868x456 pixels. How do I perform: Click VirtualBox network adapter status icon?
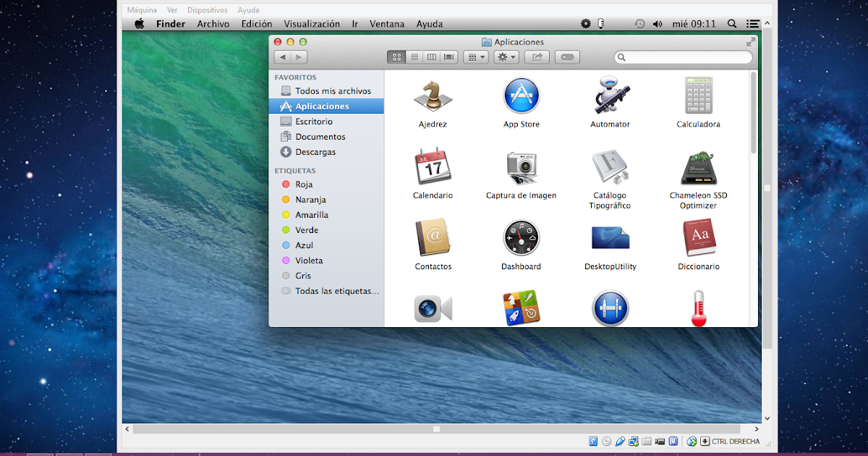click(633, 442)
